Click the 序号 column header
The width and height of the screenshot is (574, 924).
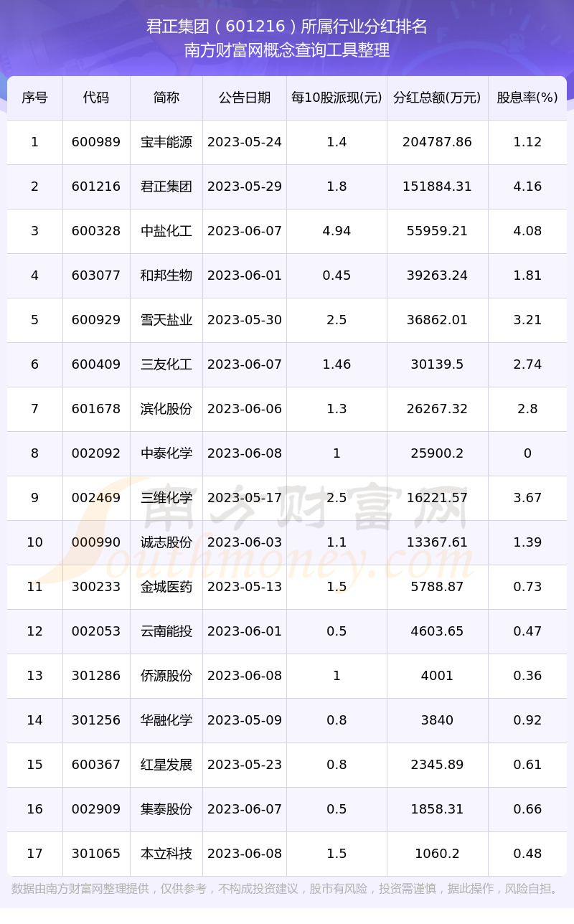coord(34,98)
